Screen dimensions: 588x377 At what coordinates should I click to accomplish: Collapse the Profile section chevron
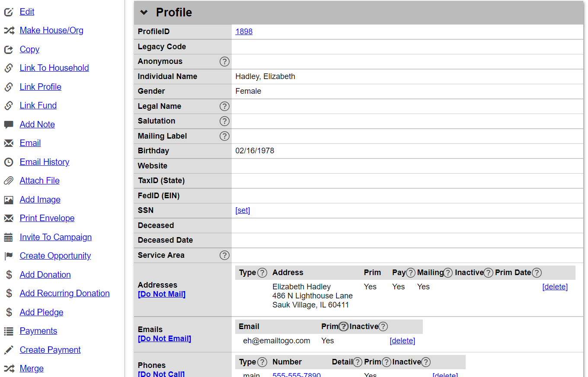[144, 13]
